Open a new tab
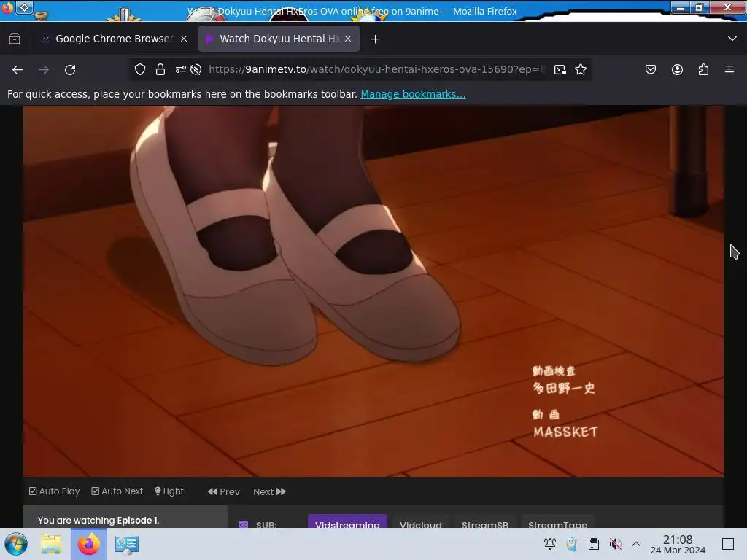 coord(376,39)
